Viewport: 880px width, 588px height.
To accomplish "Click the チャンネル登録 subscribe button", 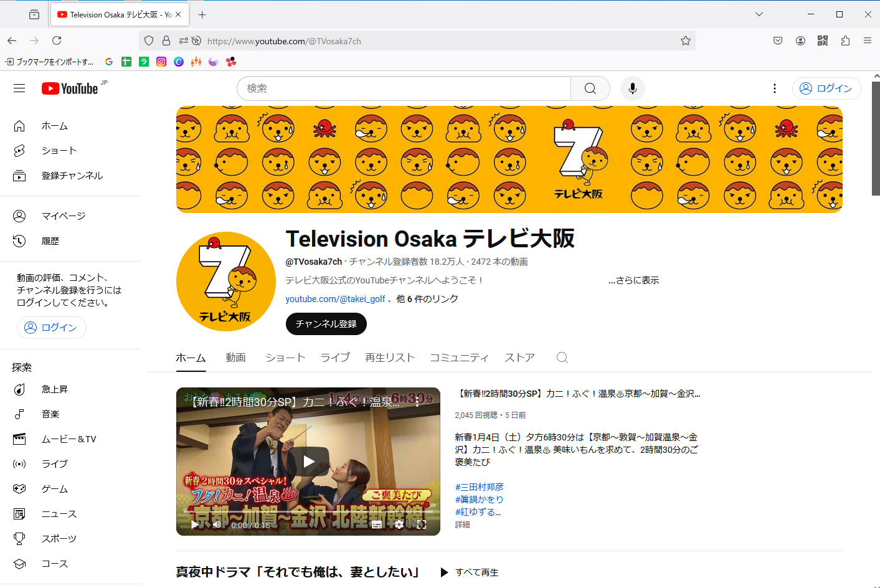I will pos(326,324).
